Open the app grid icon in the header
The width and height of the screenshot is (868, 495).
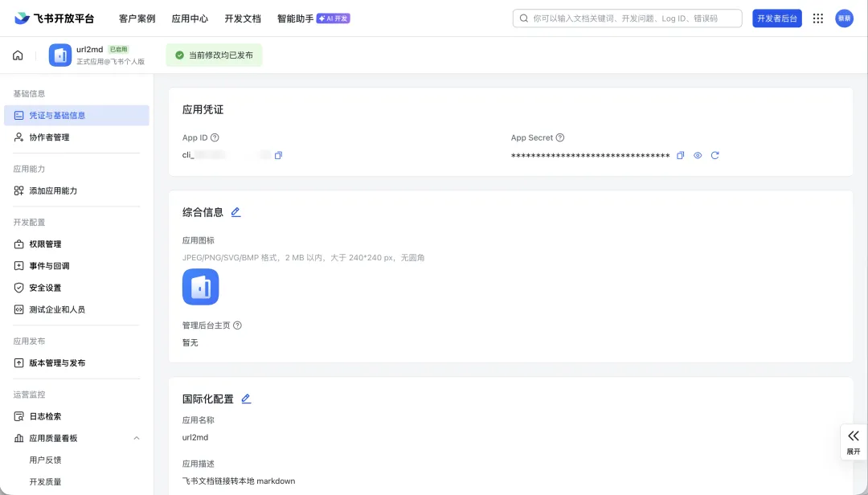click(818, 18)
